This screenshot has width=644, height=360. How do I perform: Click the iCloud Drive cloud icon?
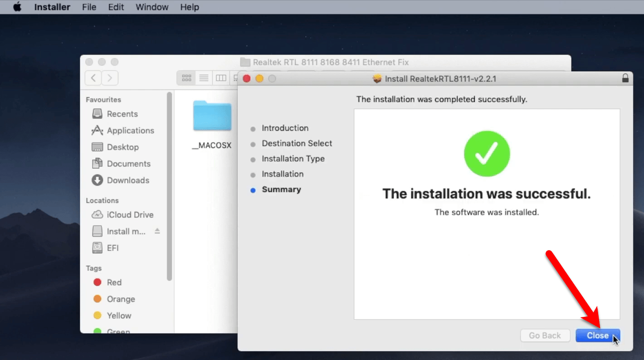tap(97, 215)
